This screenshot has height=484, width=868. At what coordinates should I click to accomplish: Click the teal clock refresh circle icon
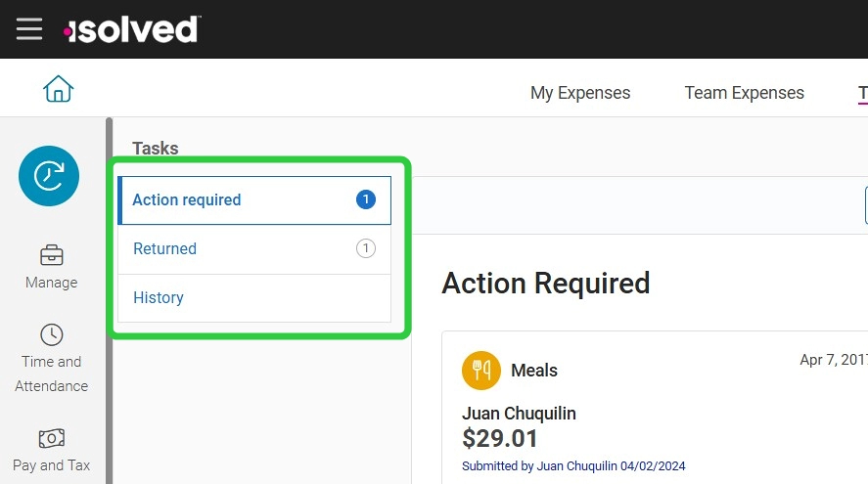(49, 176)
